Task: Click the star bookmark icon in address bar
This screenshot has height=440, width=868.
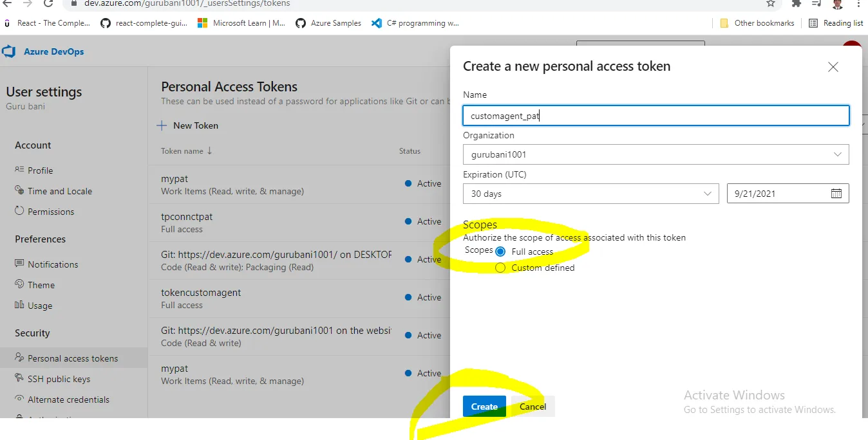Action: [771, 3]
